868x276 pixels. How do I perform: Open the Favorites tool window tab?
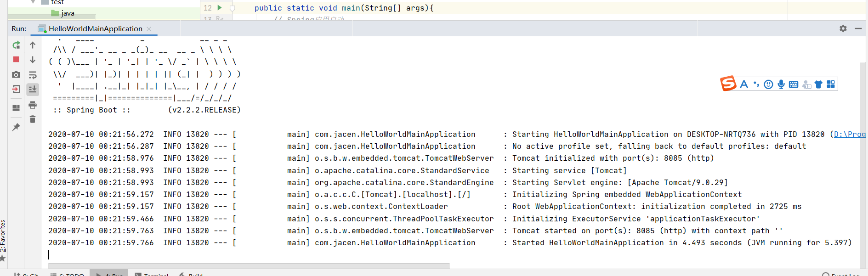[x=3, y=236]
